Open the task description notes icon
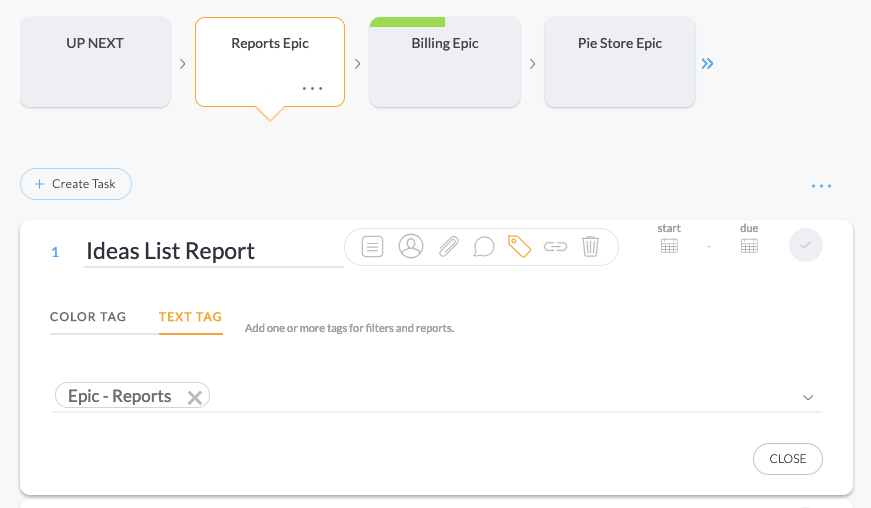Image resolution: width=871 pixels, height=508 pixels. [x=372, y=247]
